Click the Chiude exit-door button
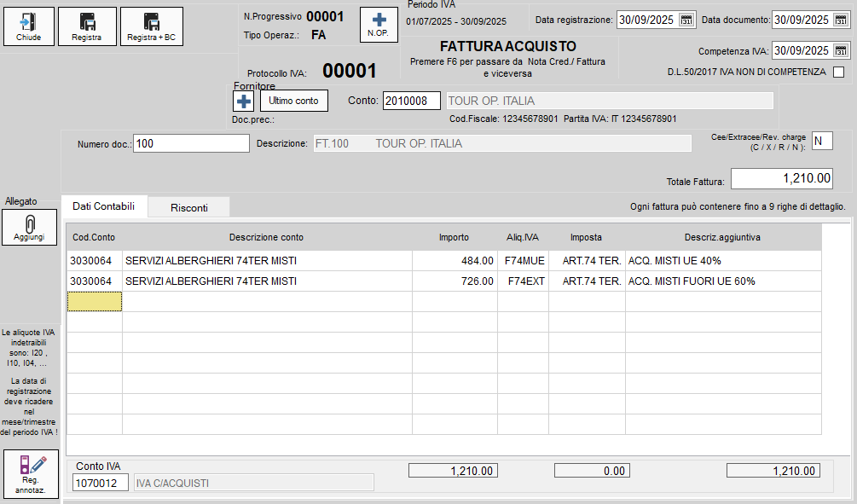 [29, 26]
